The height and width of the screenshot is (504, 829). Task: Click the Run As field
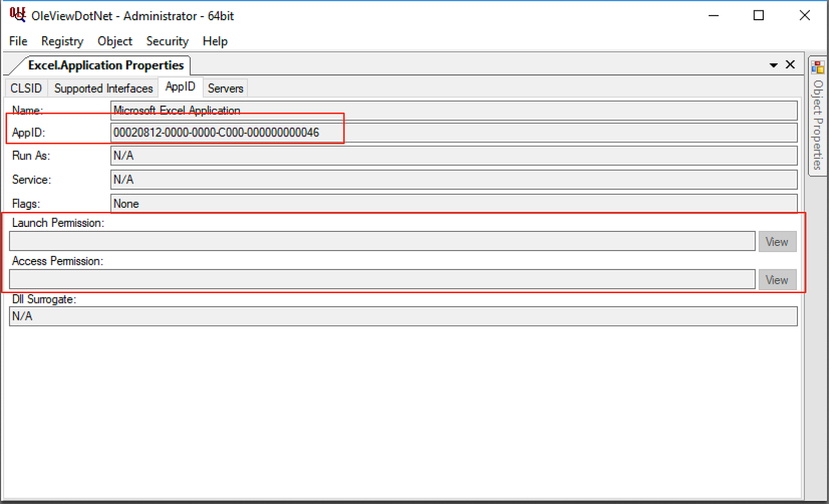click(x=454, y=155)
